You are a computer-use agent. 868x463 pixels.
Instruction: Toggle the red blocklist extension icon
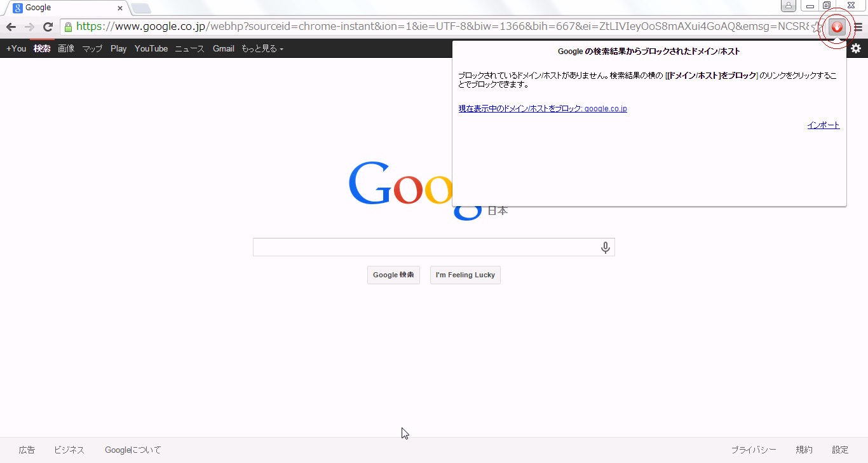point(837,27)
